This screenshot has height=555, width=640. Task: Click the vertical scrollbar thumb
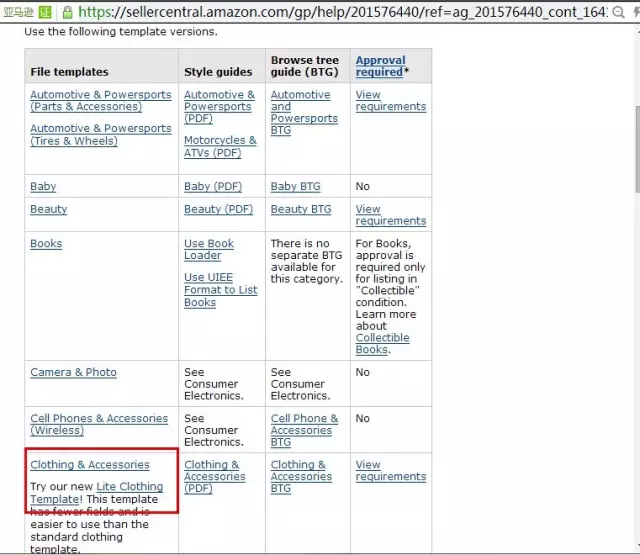click(637, 149)
